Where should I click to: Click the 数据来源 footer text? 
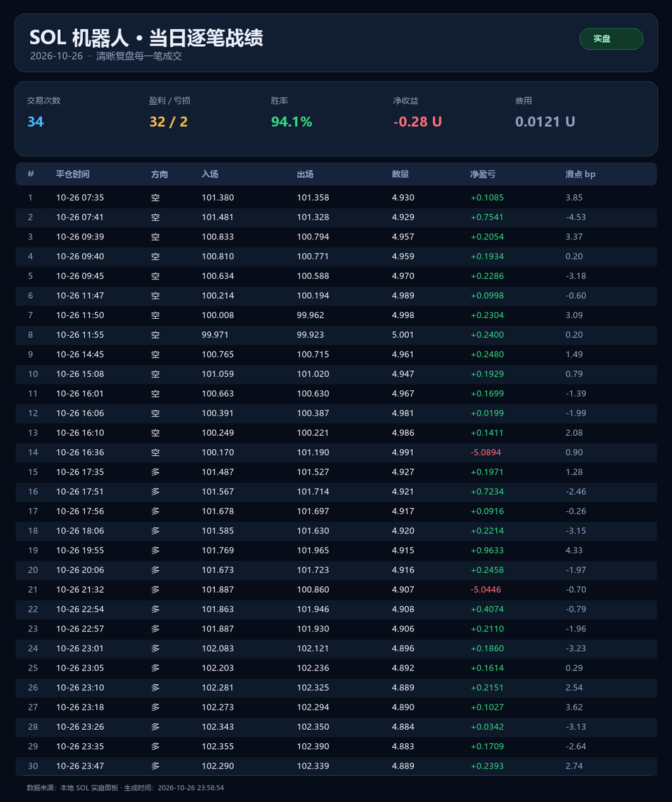coord(125,788)
